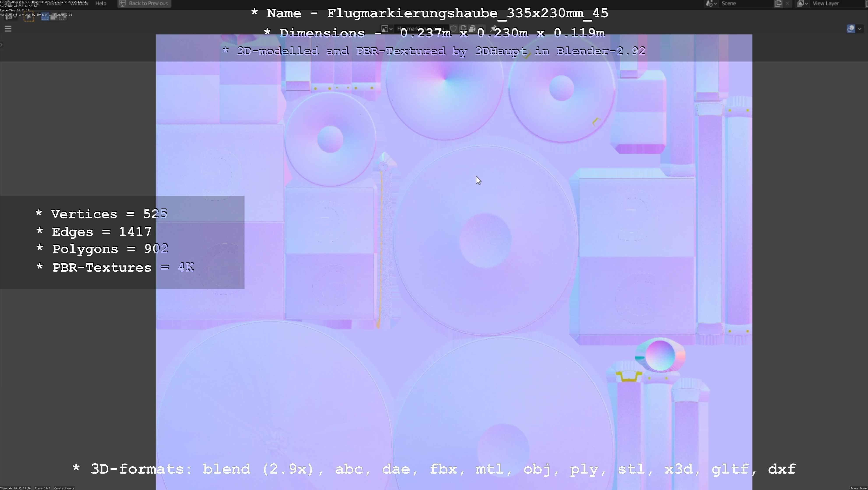Open the Window menu
The image size is (868, 490).
tap(79, 3)
